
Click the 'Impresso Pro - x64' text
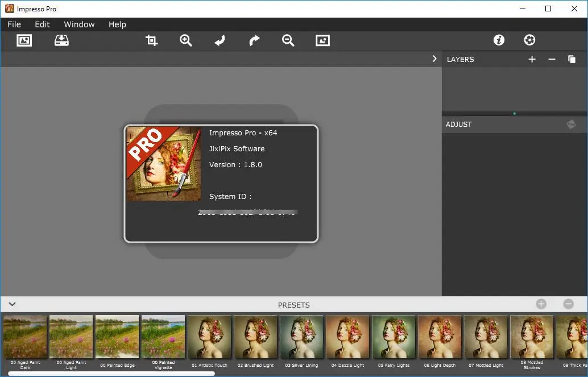pyautogui.click(x=243, y=133)
